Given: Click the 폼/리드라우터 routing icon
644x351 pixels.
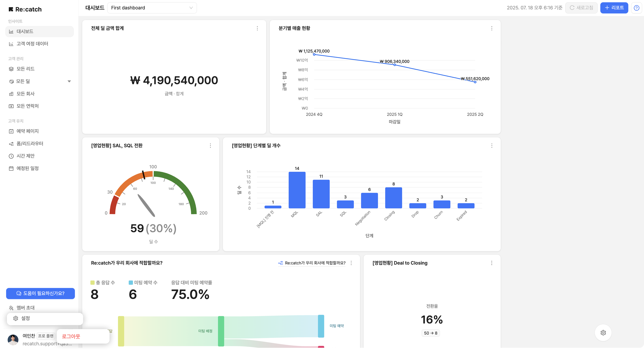Looking at the screenshot, I should tap(11, 144).
